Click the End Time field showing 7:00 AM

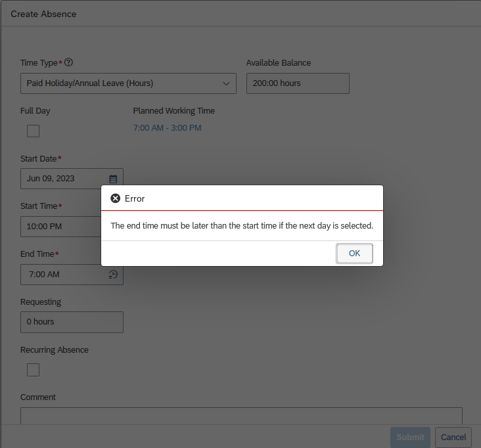[x=72, y=275]
